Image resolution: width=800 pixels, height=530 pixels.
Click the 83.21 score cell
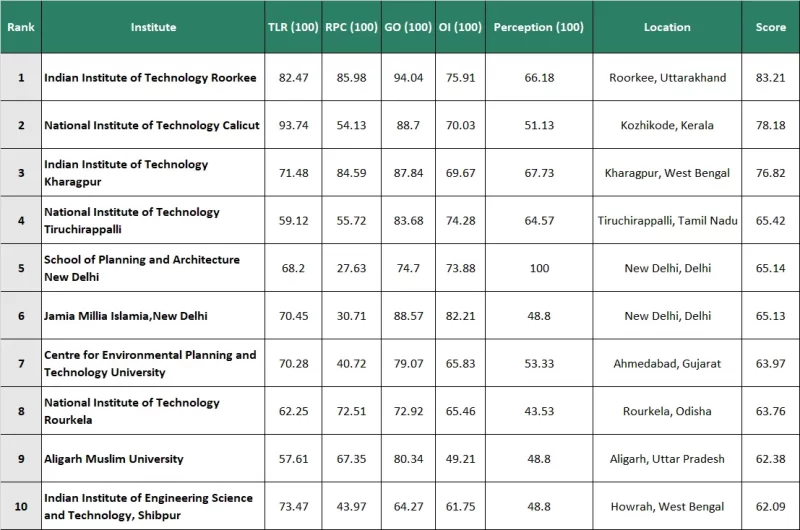(x=770, y=78)
